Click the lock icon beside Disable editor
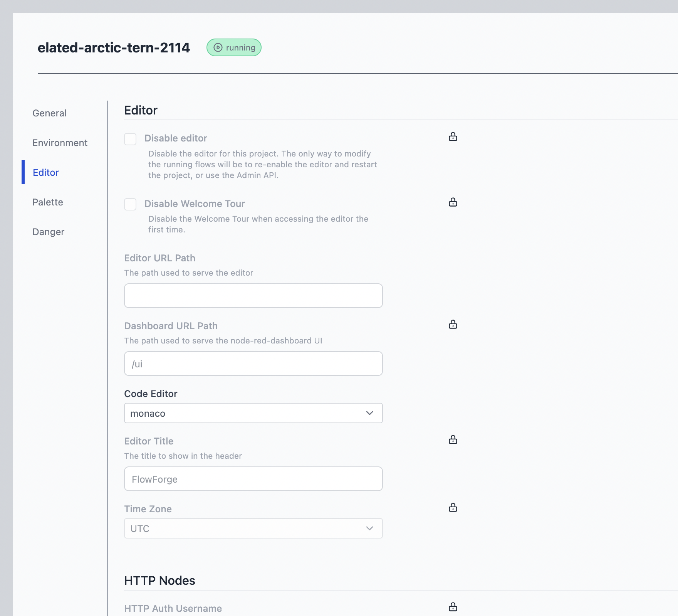 [x=453, y=136]
